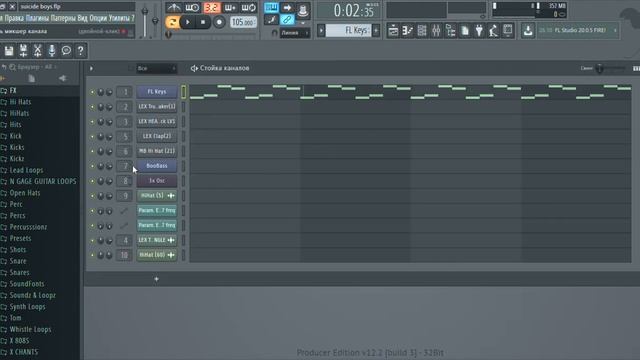Open the Mixer view icon
The image size is (640, 360).
(x=436, y=30)
